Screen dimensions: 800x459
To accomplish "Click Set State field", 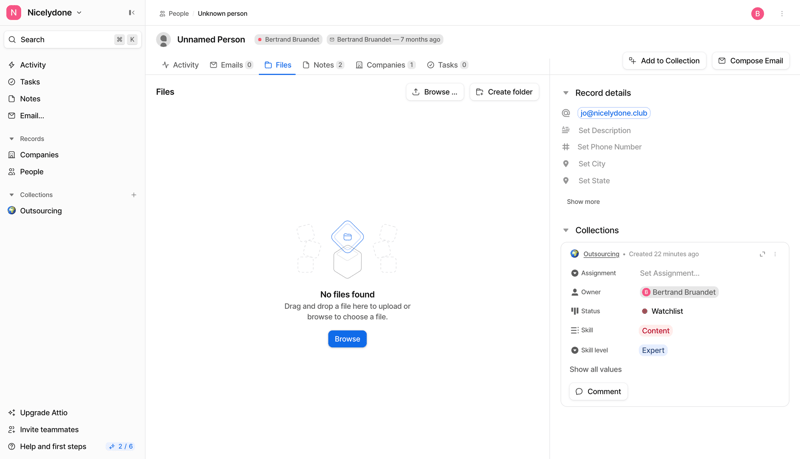I will pos(594,181).
